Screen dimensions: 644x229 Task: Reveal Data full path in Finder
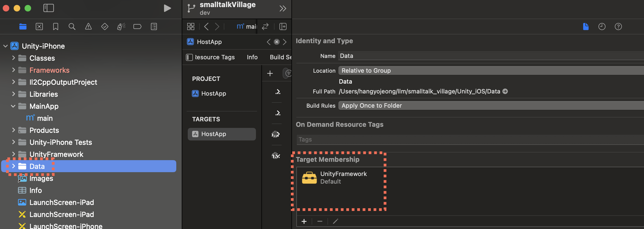tap(505, 91)
